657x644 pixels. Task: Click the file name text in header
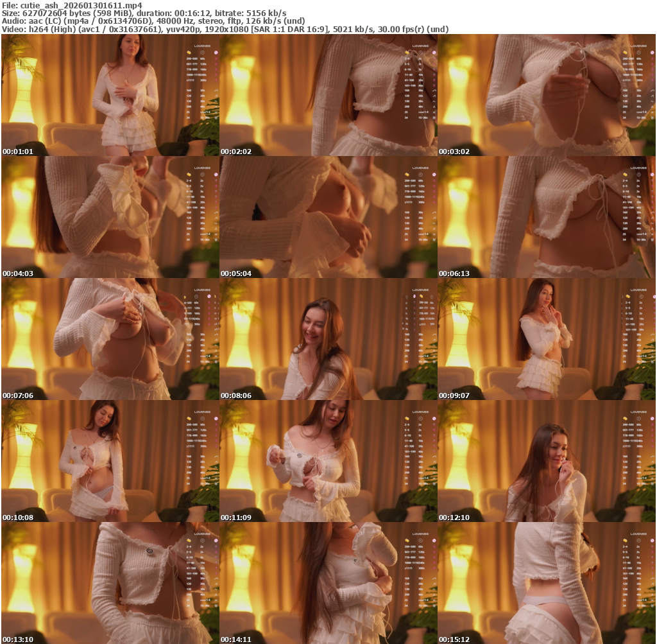coord(71,5)
